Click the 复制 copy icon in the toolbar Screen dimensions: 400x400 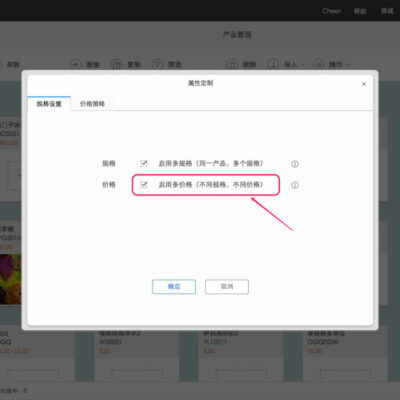coord(116,64)
